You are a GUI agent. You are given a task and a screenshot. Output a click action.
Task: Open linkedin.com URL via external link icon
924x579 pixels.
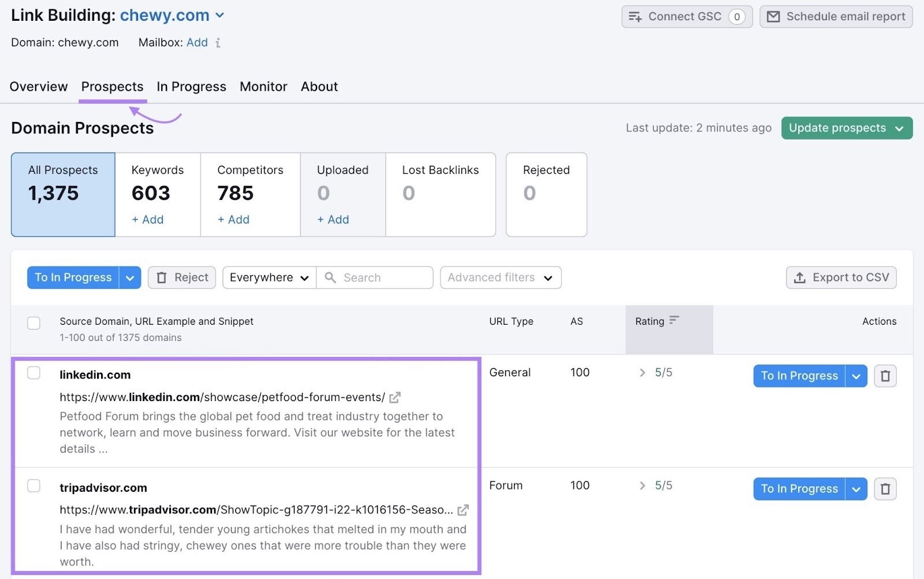pos(395,397)
